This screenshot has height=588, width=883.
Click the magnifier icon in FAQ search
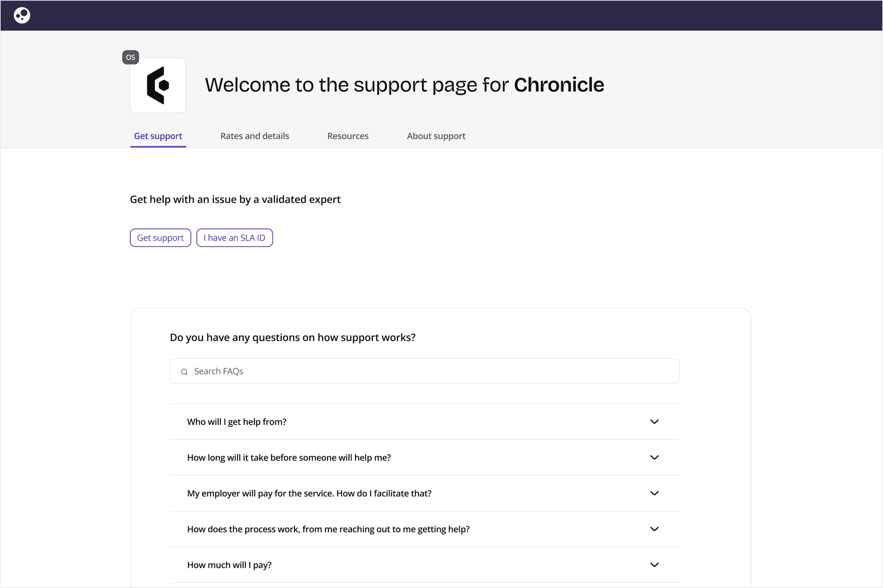coord(184,372)
